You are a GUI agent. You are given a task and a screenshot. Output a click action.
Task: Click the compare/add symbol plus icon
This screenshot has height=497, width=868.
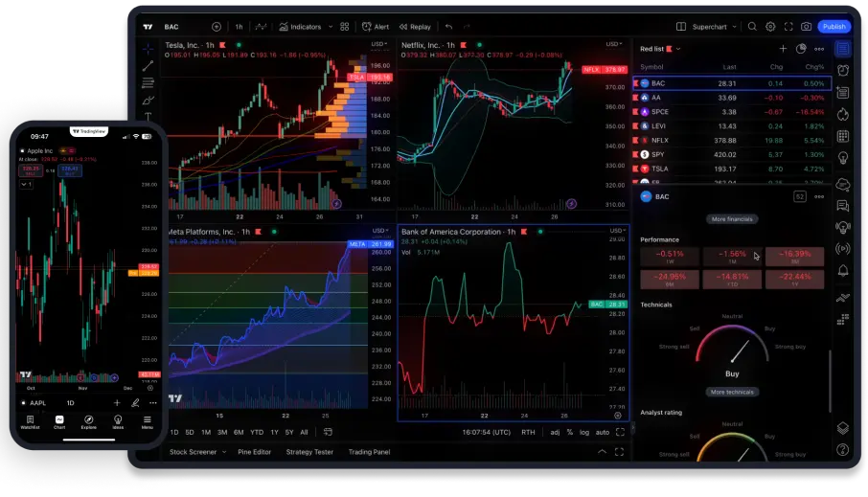click(x=217, y=27)
